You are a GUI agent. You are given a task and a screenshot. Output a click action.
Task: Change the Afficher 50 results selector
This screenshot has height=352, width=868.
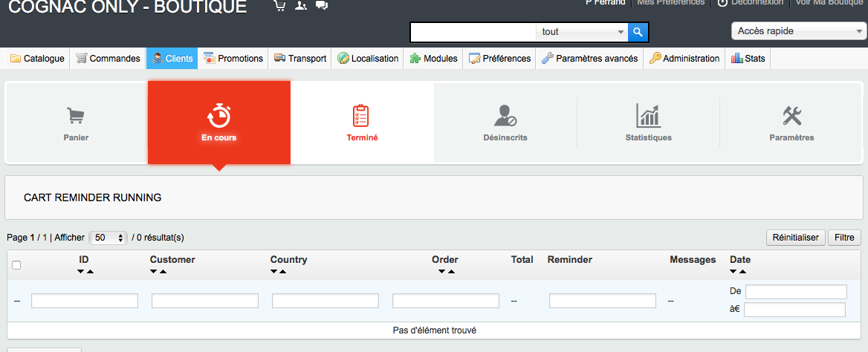108,238
